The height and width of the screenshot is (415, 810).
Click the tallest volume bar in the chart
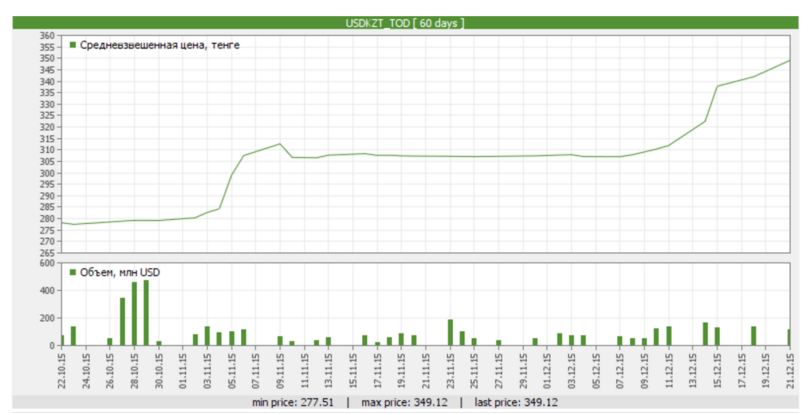pyautogui.click(x=146, y=312)
